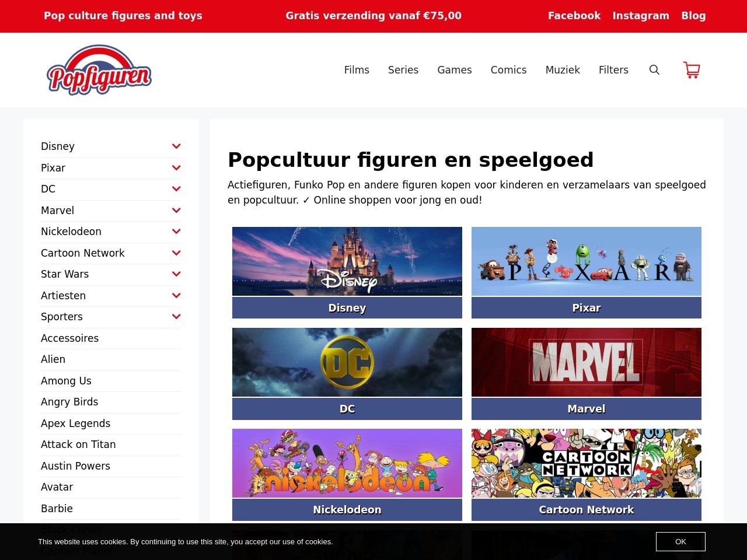Select DC in the sidebar list

(48, 189)
